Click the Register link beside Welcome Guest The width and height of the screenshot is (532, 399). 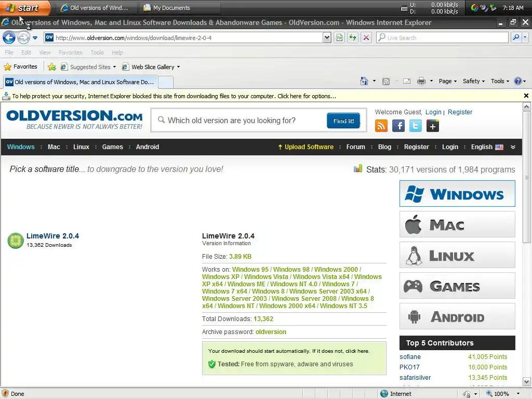point(460,112)
